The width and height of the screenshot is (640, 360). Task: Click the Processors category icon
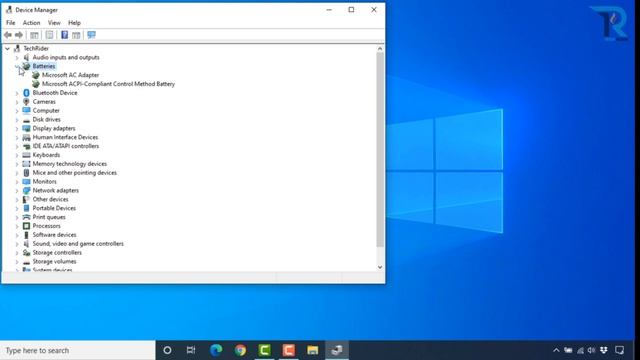click(x=27, y=226)
